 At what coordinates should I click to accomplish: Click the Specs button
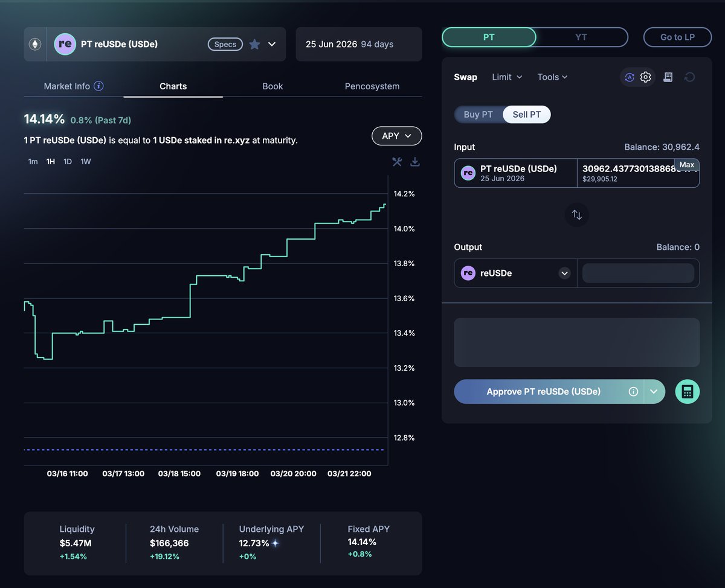225,44
